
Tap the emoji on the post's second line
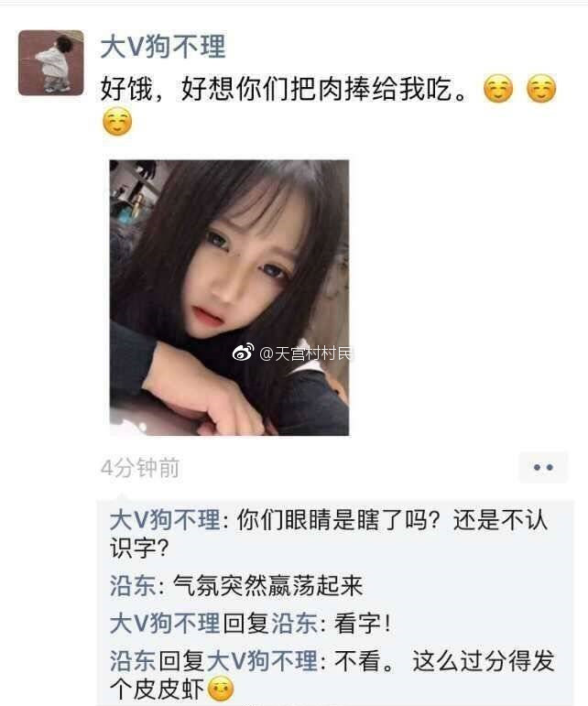pos(117,122)
